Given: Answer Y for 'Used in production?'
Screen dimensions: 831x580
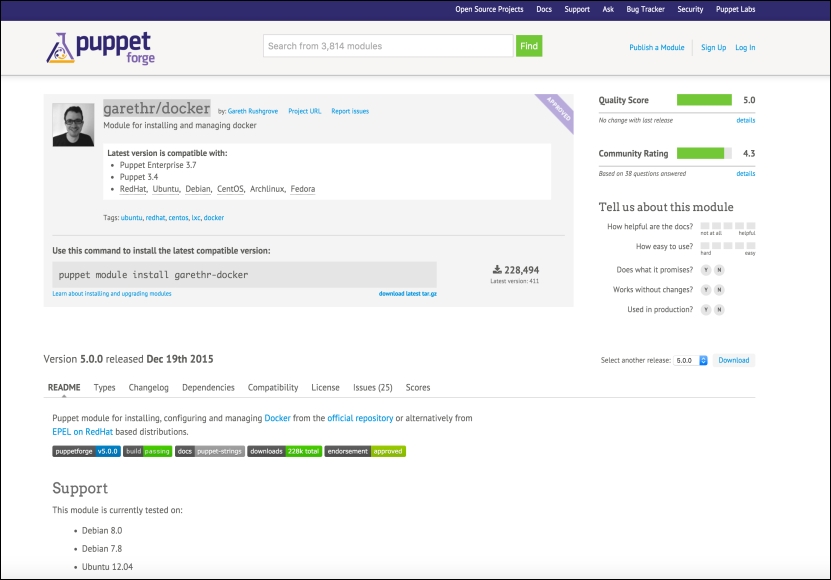Looking at the screenshot, I should point(706,310).
